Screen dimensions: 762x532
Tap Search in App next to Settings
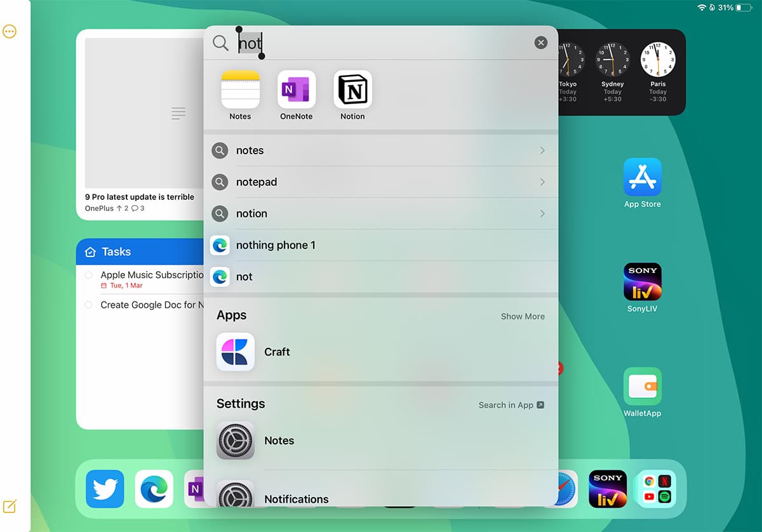pos(511,405)
